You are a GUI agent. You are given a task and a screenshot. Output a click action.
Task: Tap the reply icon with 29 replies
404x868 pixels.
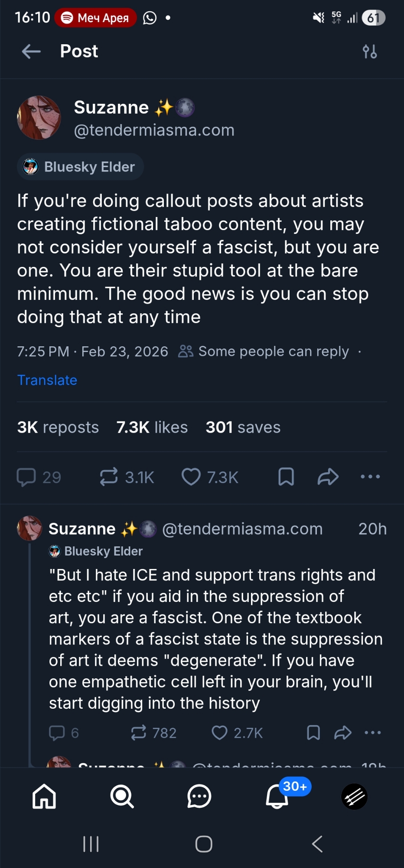point(26,477)
